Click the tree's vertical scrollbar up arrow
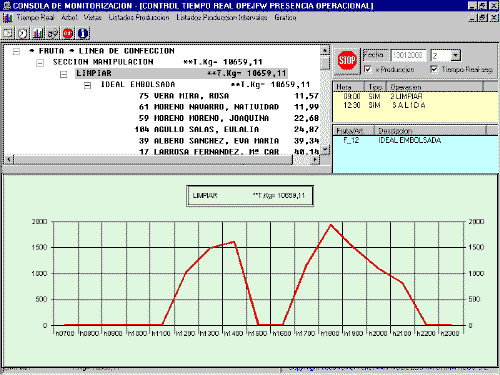 (325, 50)
